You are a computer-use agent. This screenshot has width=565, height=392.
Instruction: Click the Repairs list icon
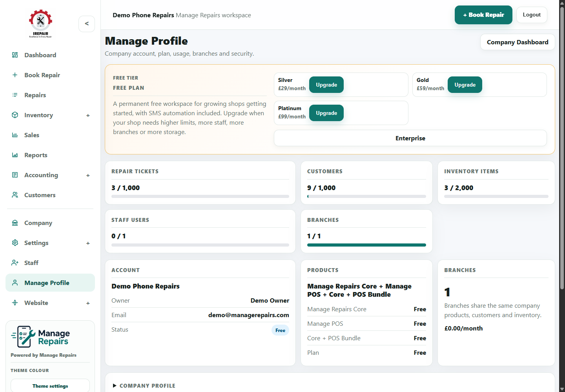(x=15, y=95)
